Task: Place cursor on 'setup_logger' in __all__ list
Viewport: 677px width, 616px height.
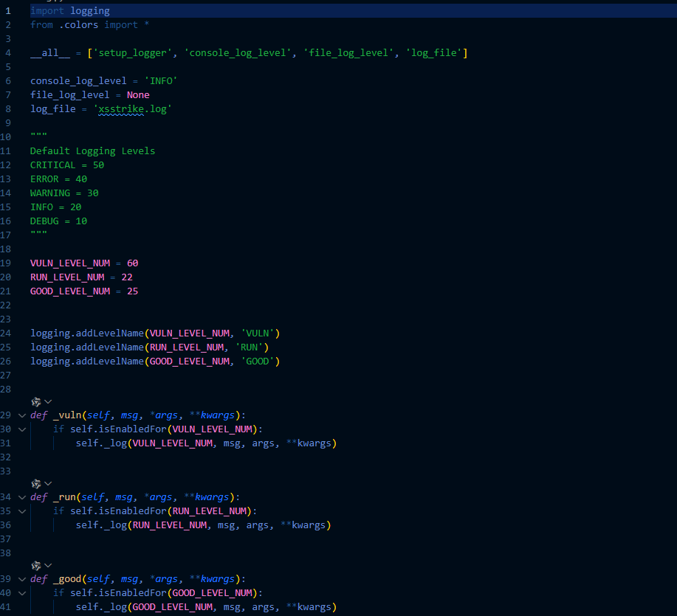Action: [x=137, y=53]
